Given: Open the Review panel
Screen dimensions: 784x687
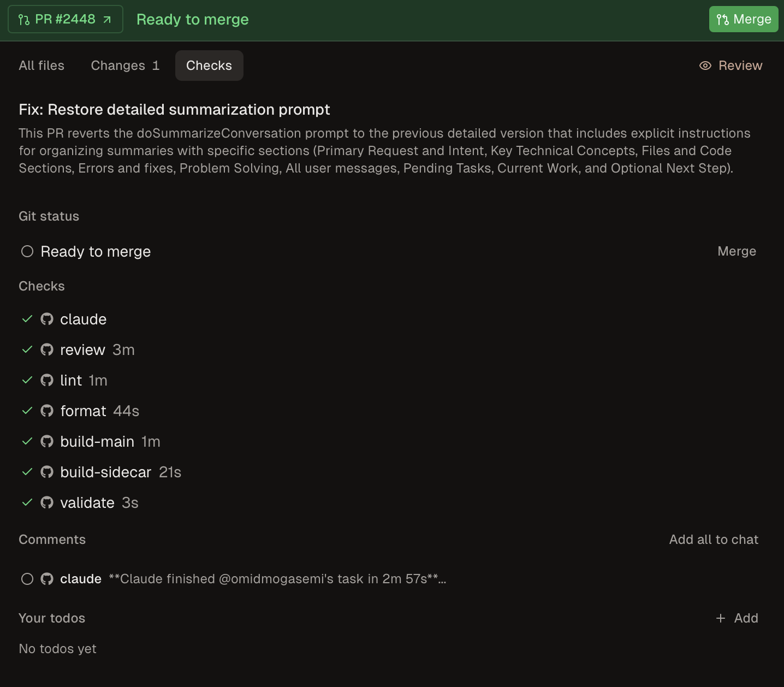Looking at the screenshot, I should [740, 66].
